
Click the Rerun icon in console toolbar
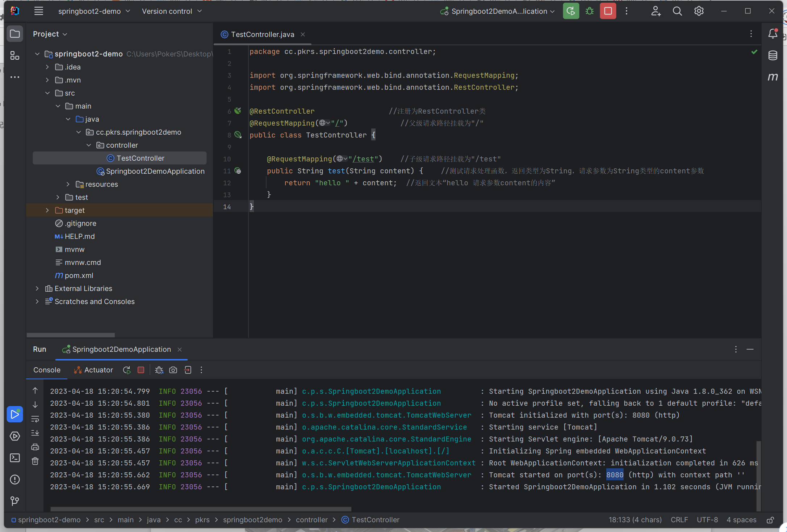click(127, 370)
